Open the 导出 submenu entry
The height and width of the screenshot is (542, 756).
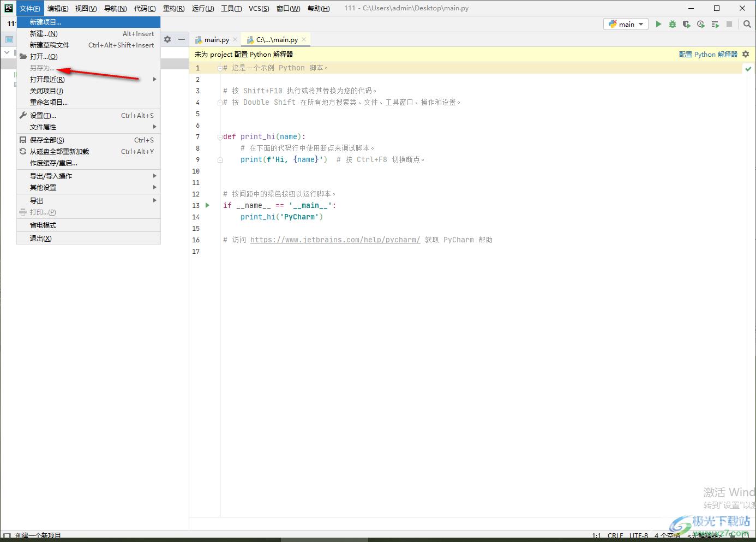(88, 200)
